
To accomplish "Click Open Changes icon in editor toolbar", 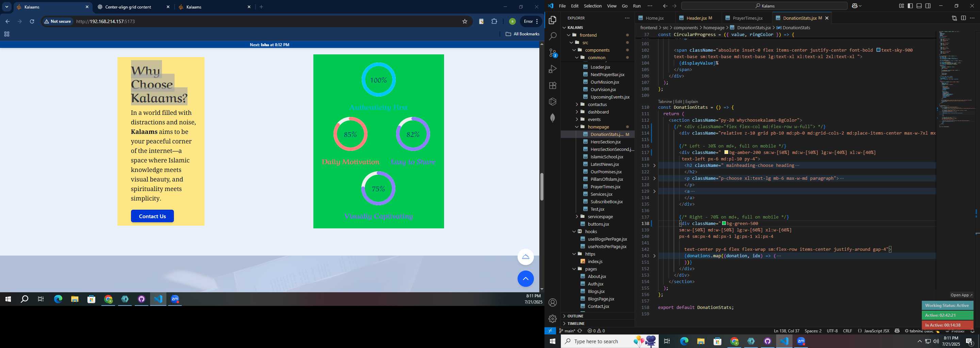I will (x=954, y=18).
